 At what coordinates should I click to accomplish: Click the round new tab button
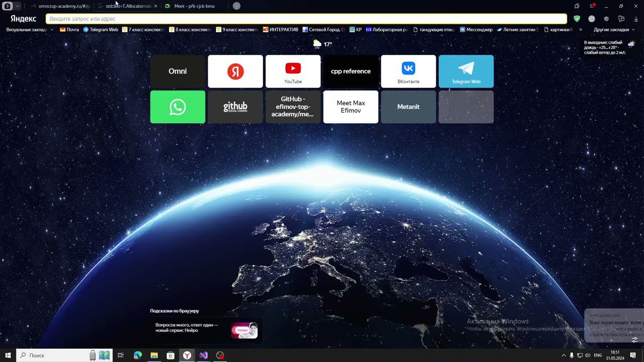(236, 6)
